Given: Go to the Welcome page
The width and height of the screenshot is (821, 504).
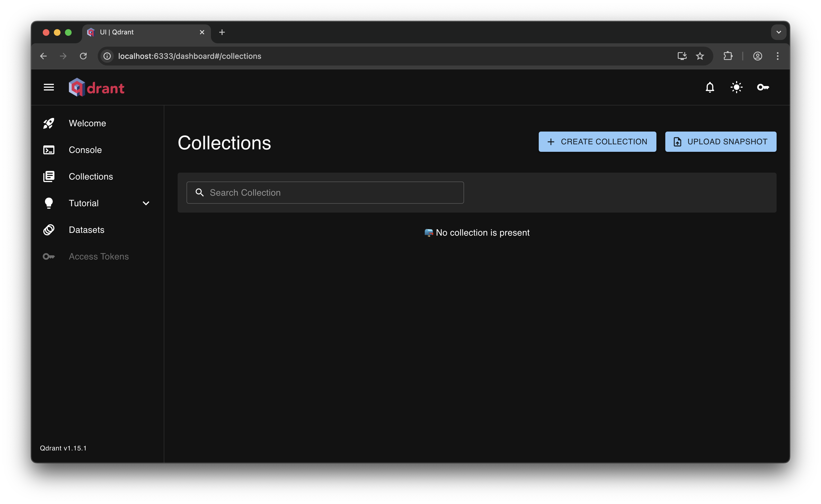Looking at the screenshot, I should pos(87,123).
